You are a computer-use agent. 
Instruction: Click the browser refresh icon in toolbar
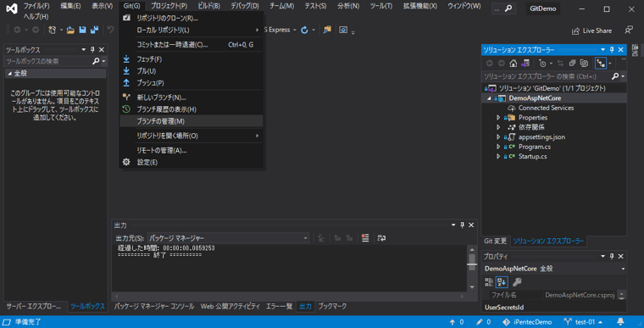(304, 30)
